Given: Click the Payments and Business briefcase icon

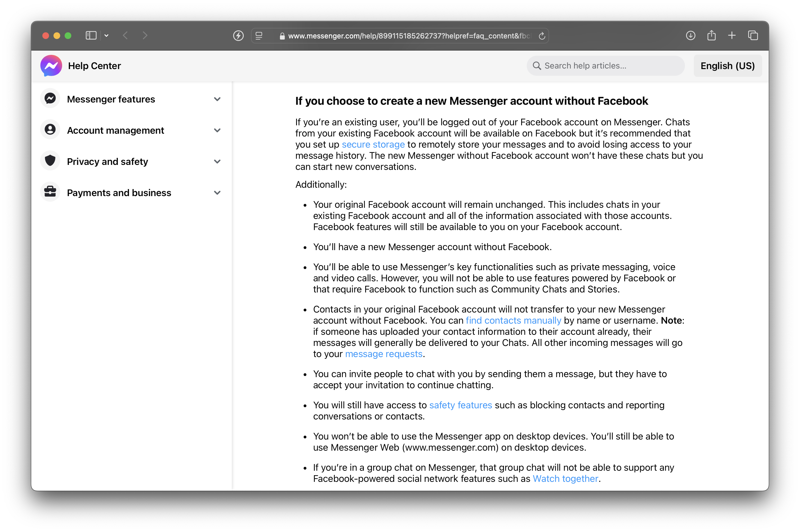Looking at the screenshot, I should pyautogui.click(x=50, y=192).
